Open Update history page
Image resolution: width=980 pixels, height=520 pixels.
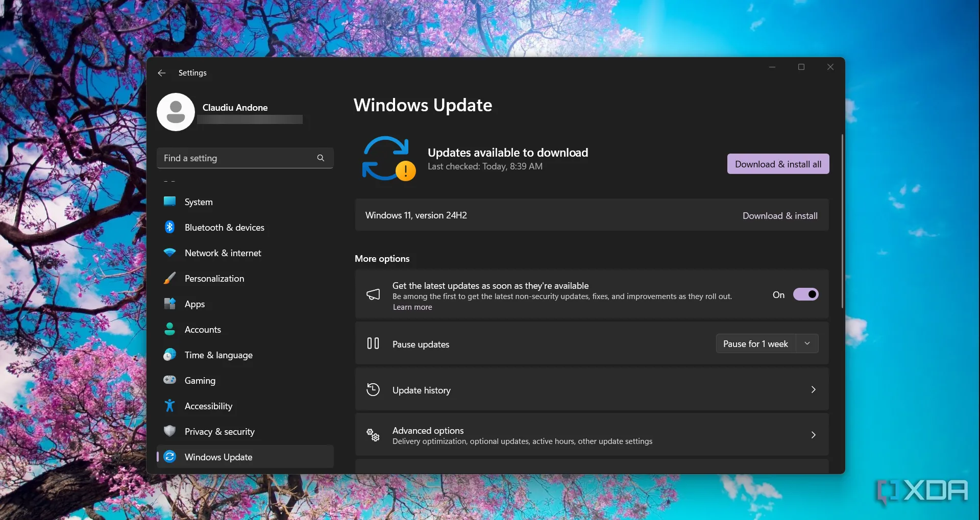click(x=592, y=390)
